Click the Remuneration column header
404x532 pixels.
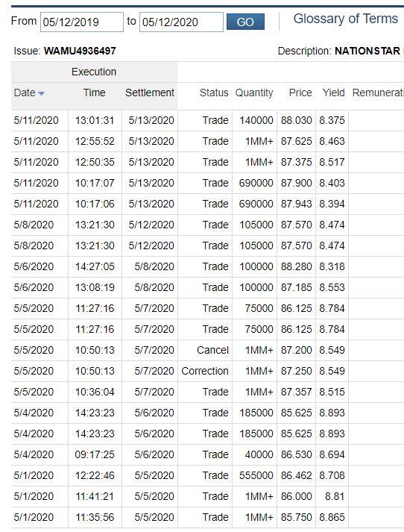(378, 93)
